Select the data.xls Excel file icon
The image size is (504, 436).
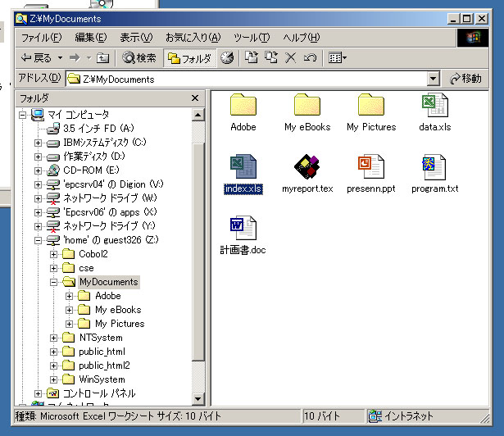pyautogui.click(x=435, y=105)
